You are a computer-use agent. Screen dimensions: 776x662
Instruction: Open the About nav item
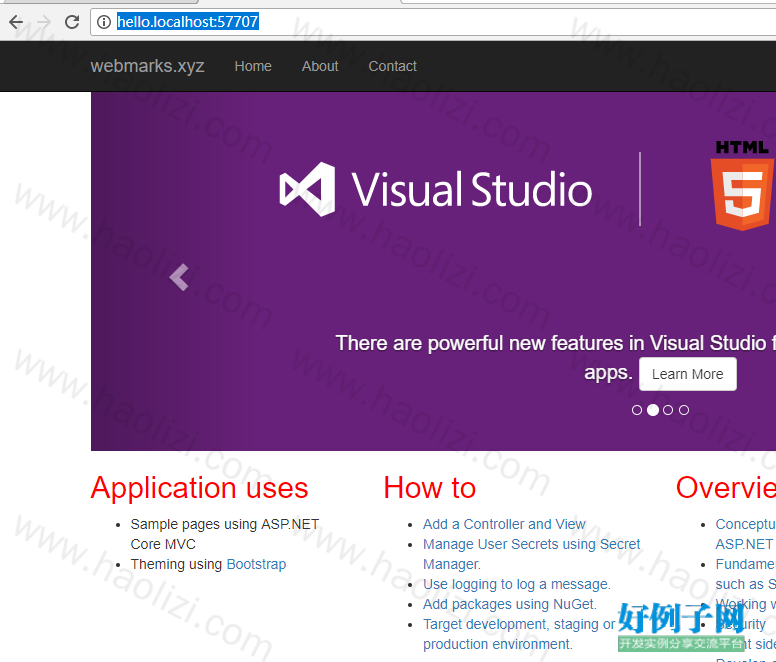pos(320,66)
